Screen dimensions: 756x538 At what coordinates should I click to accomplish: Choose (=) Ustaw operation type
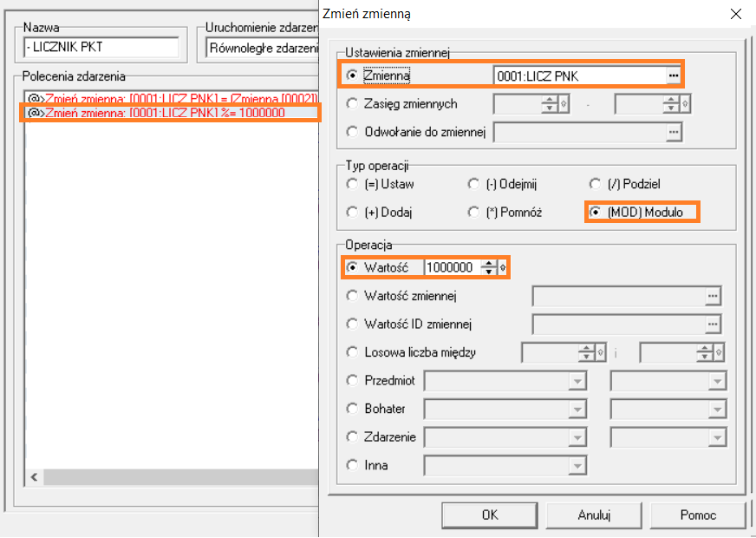(x=352, y=184)
